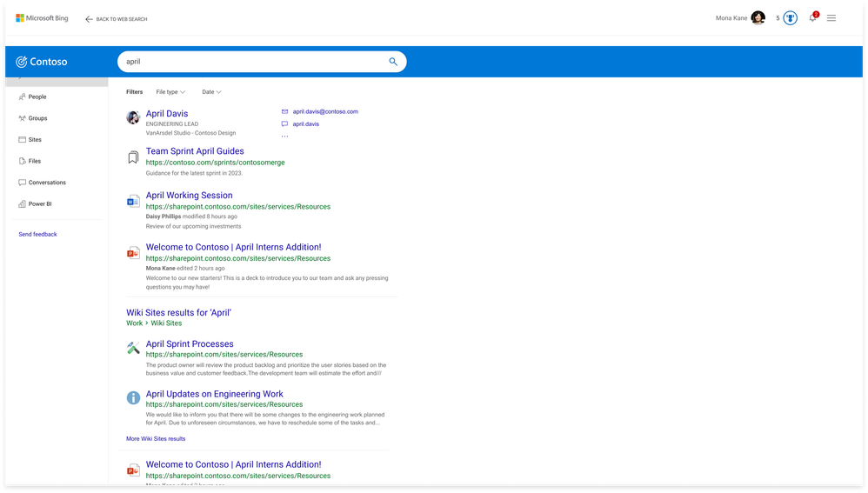Open the rewards trophy badge

(x=791, y=18)
